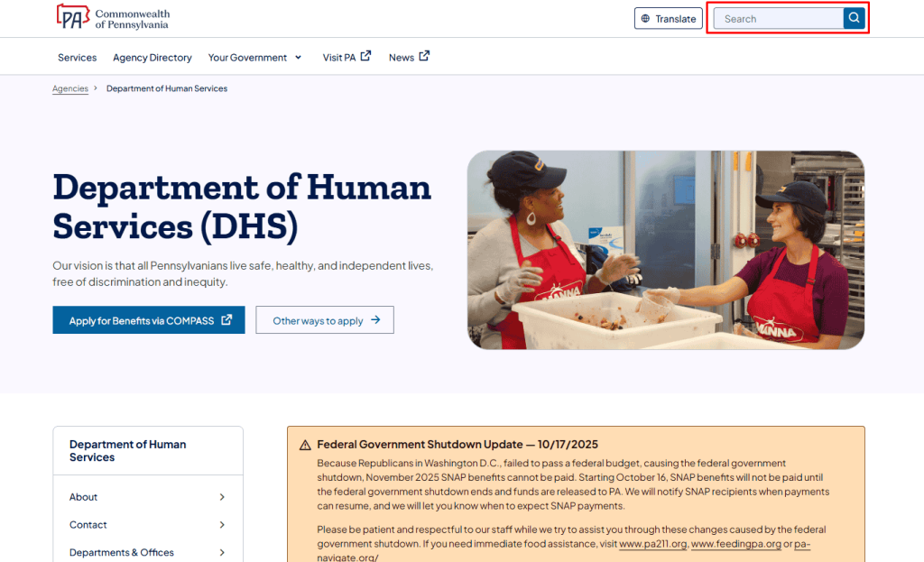The height and width of the screenshot is (562, 924).
Task: Expand the About sidebar section
Action: [x=222, y=497]
